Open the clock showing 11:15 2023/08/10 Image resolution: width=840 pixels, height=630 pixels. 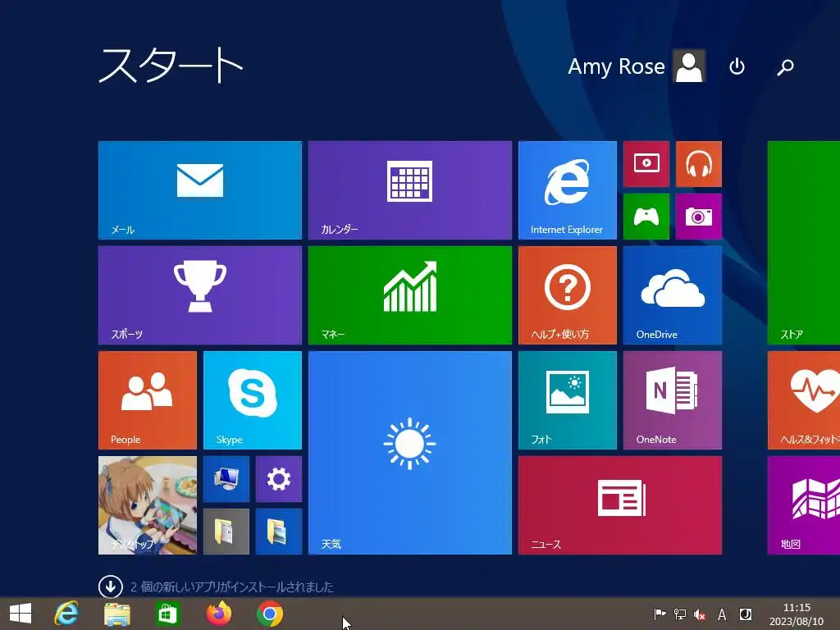(797, 614)
